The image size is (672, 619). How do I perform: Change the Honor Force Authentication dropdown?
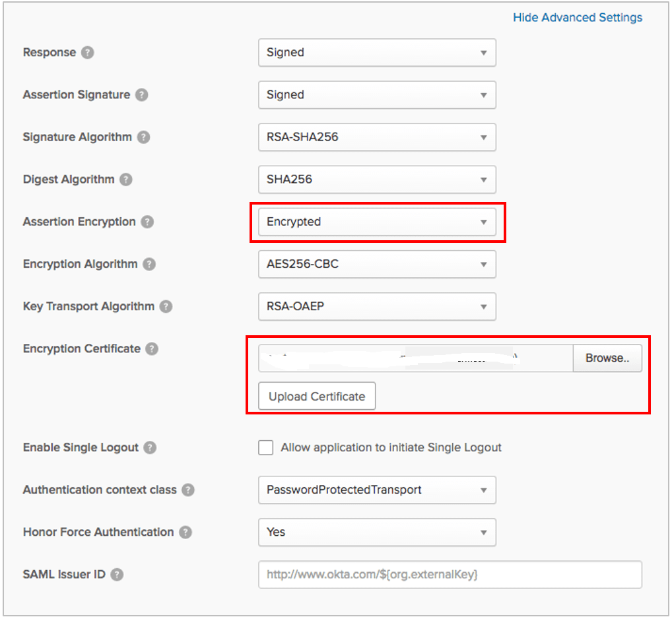pyautogui.click(x=376, y=532)
